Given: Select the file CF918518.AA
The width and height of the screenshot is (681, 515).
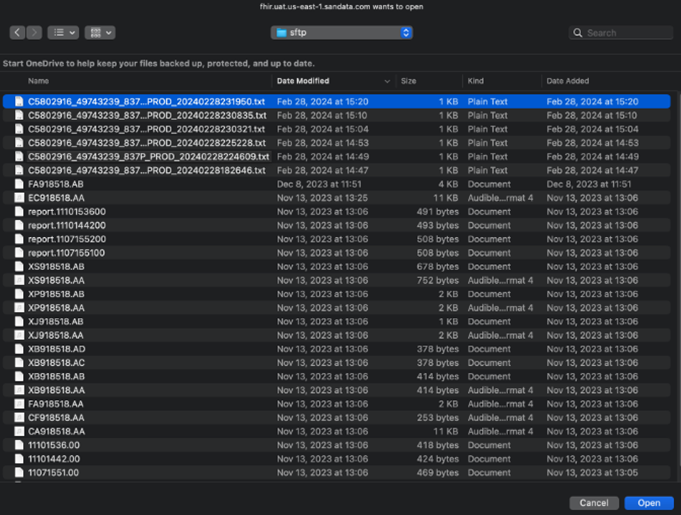Looking at the screenshot, I should click(x=56, y=418).
